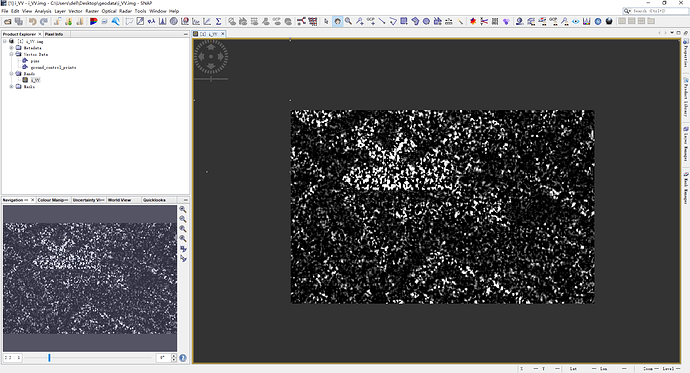Open the Open Product folder icon
The width and height of the screenshot is (690, 373).
(x=8, y=21)
